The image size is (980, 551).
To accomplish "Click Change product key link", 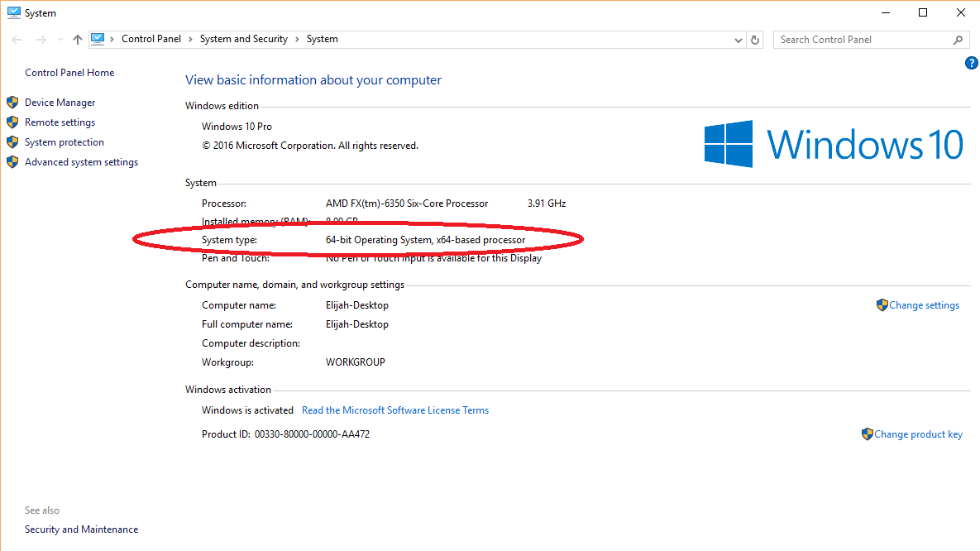I will coord(918,434).
